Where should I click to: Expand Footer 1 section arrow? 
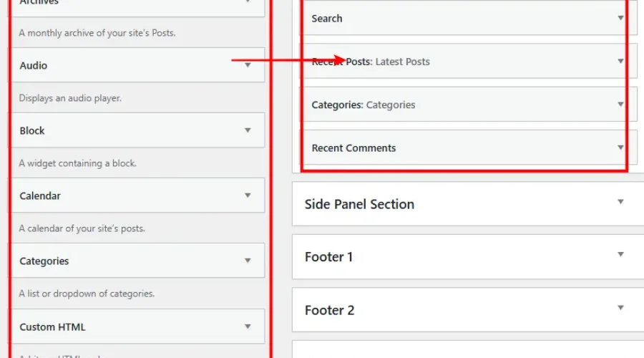click(620, 255)
